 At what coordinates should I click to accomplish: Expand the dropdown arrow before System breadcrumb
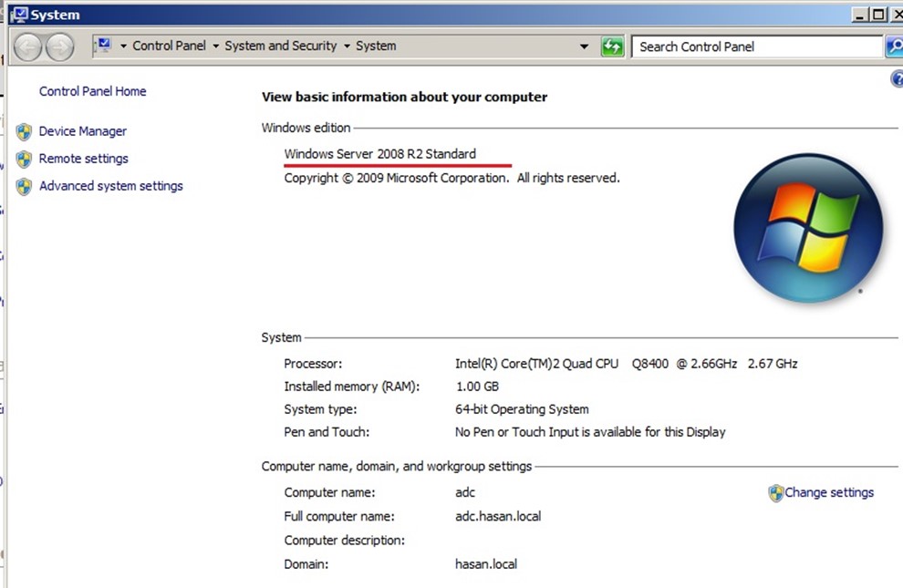click(x=348, y=46)
